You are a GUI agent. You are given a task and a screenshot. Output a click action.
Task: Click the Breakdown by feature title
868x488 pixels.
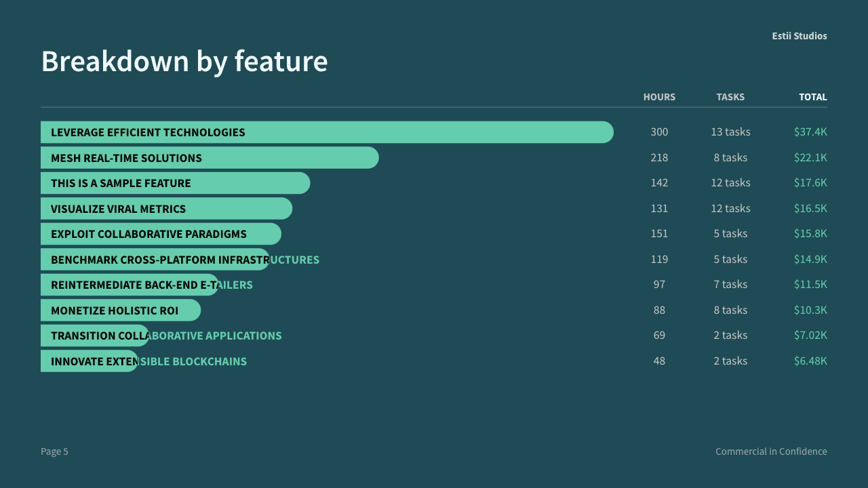[184, 61]
